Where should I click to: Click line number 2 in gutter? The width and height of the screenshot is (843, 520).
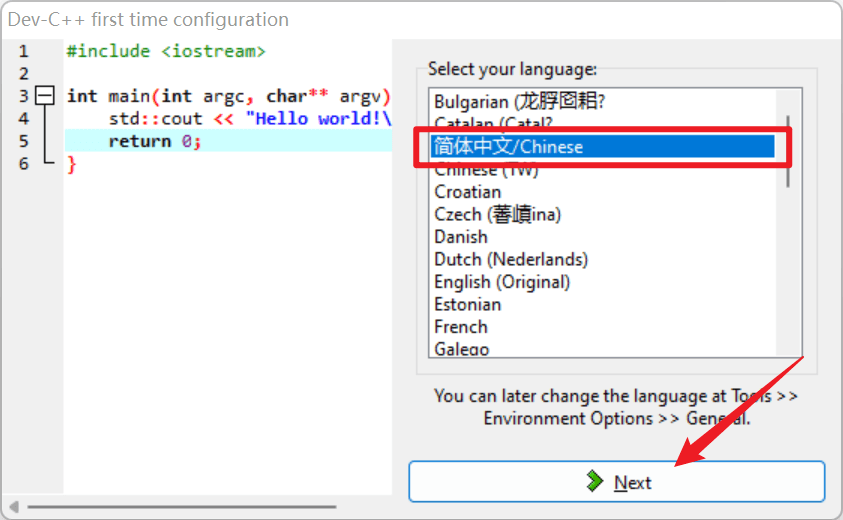(24, 74)
